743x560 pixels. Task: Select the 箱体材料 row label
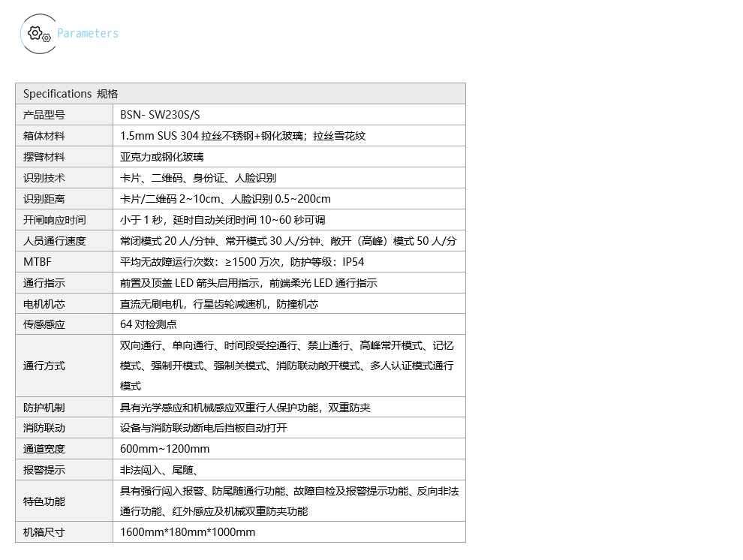pyautogui.click(x=44, y=136)
